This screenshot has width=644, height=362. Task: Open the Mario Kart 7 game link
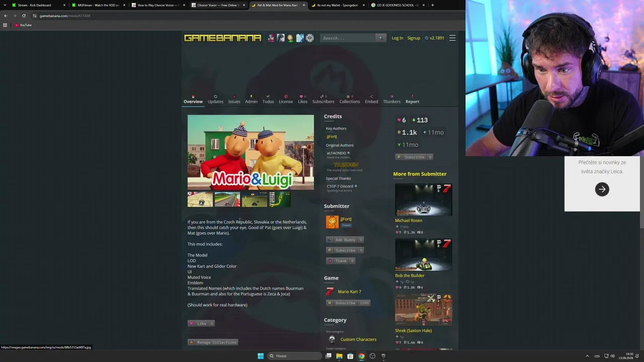coord(350,292)
